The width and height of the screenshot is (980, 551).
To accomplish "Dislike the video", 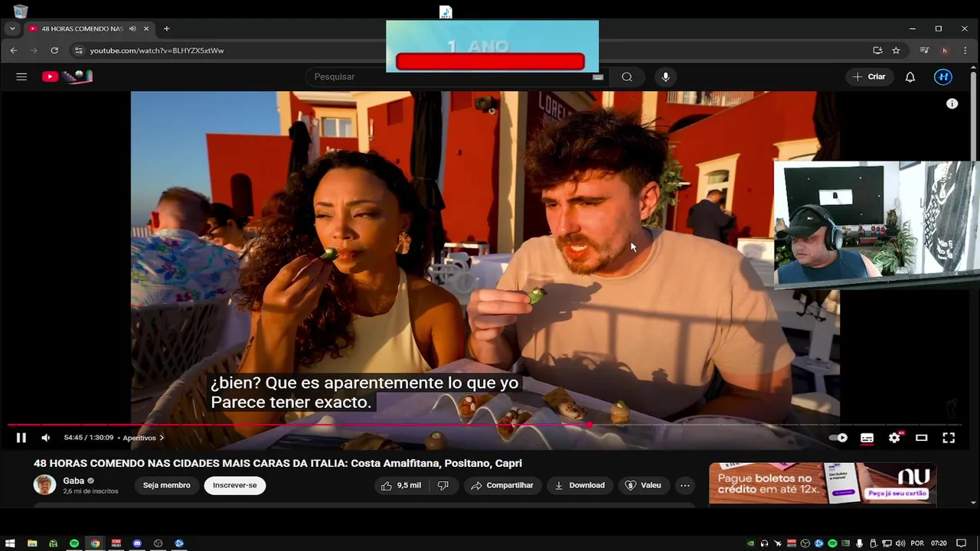I will coord(443,485).
